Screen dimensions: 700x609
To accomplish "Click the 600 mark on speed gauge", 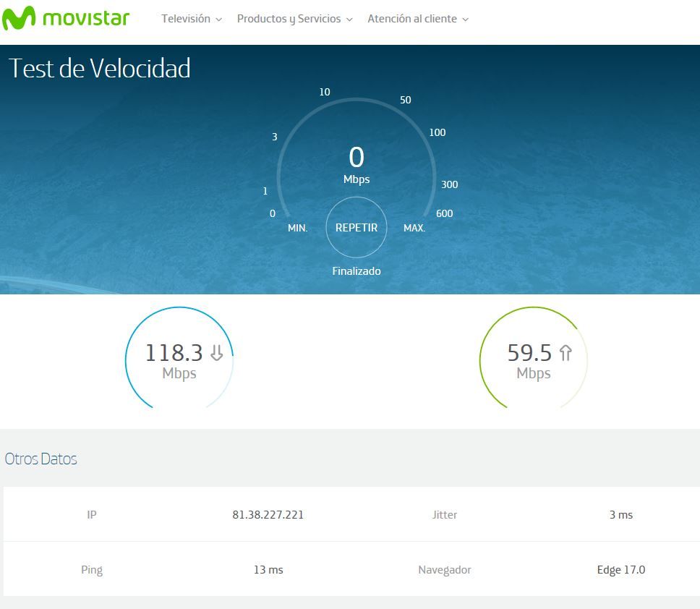I will tap(445, 213).
